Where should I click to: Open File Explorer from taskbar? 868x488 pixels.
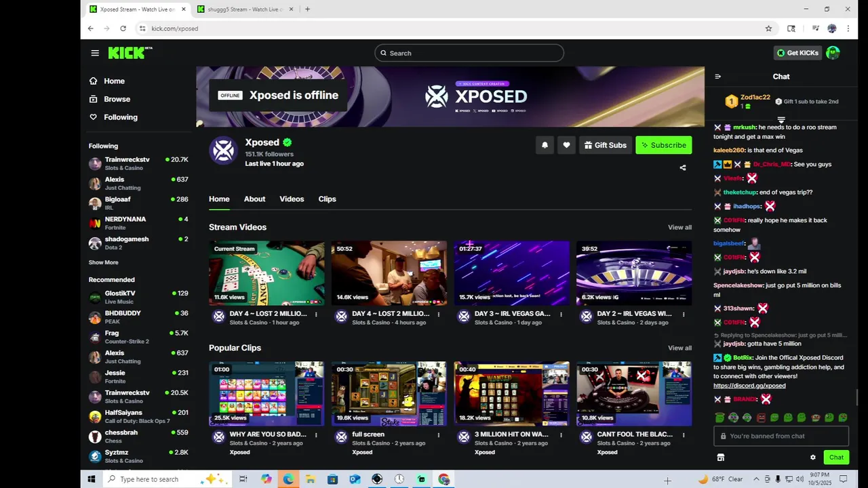310,479
